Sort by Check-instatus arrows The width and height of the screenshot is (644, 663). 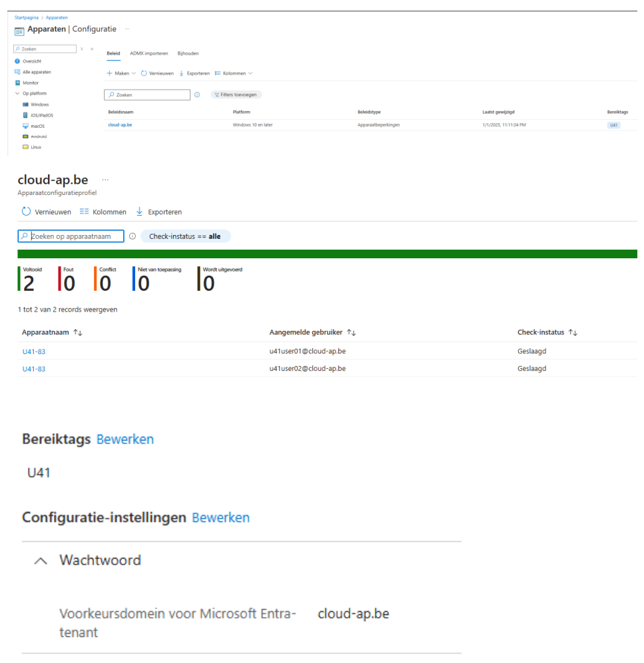point(573,332)
